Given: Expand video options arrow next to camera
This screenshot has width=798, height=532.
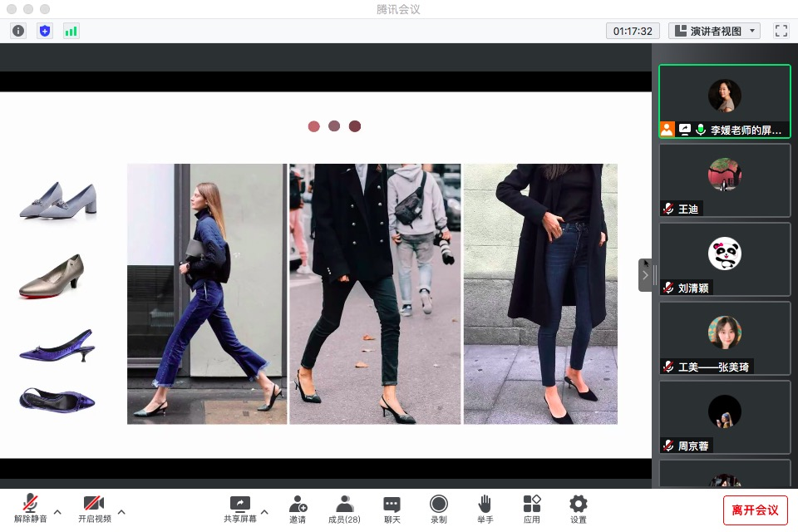Looking at the screenshot, I should (x=121, y=511).
